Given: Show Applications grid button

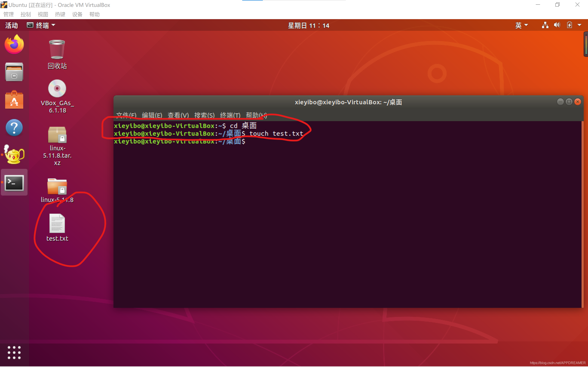Looking at the screenshot, I should (x=14, y=352).
